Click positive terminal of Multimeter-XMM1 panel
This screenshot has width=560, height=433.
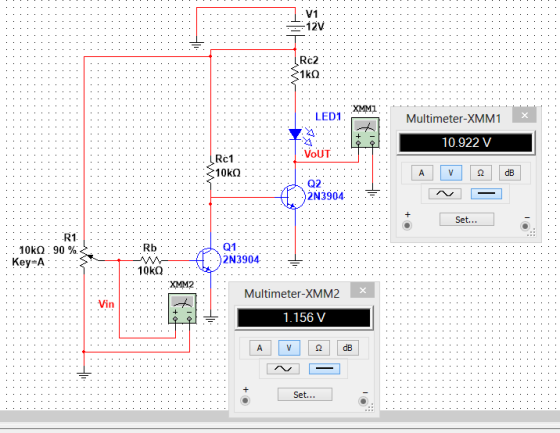[x=407, y=225]
